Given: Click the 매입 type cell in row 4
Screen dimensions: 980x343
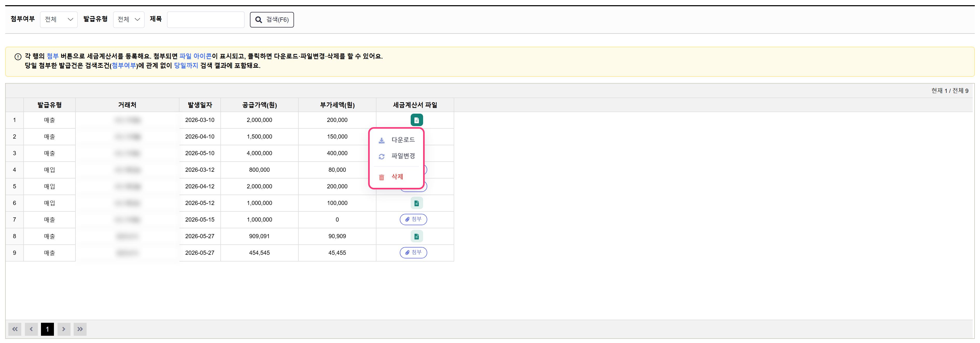Looking at the screenshot, I should point(50,170).
